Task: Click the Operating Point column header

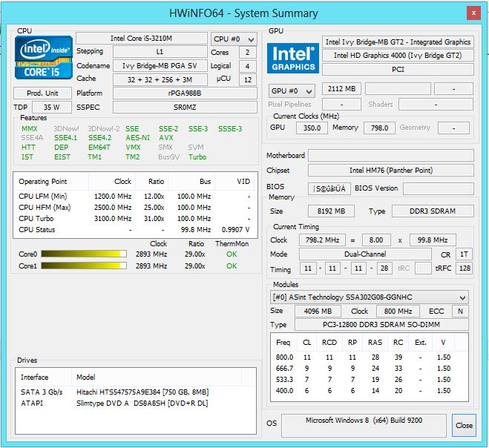Action: [x=51, y=182]
